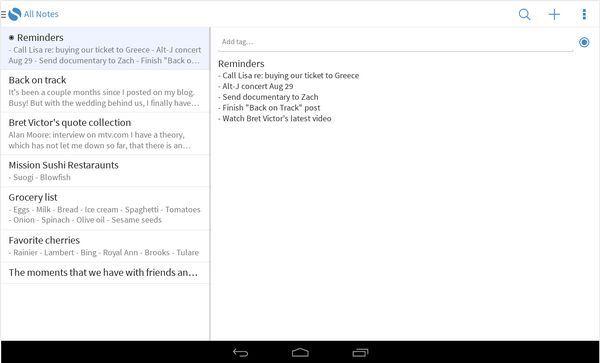Tap the Android home navigation button
This screenshot has width=600, height=363.
point(300,352)
